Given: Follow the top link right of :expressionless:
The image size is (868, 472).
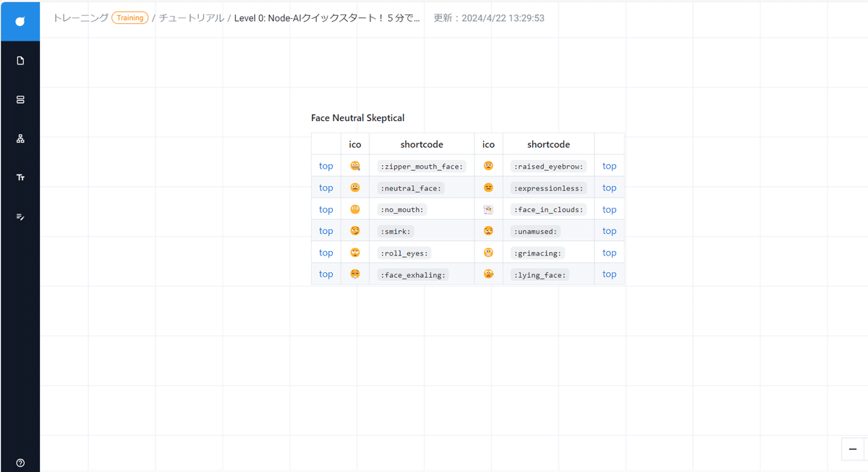Looking at the screenshot, I should pyautogui.click(x=610, y=187).
